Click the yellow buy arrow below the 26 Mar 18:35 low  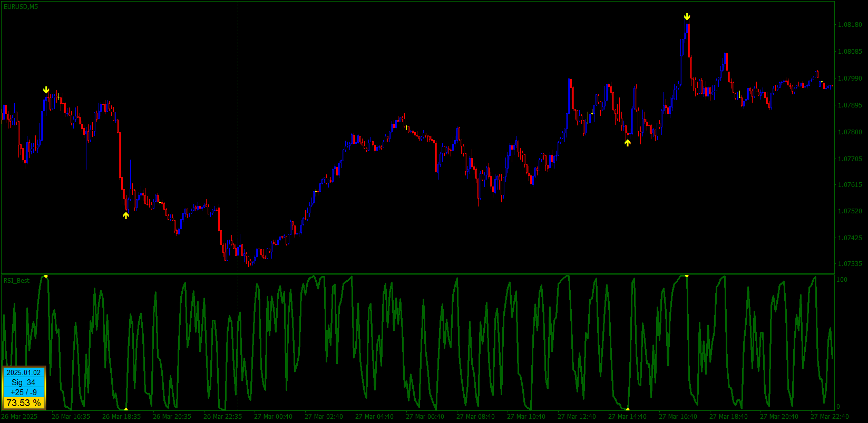(125, 215)
